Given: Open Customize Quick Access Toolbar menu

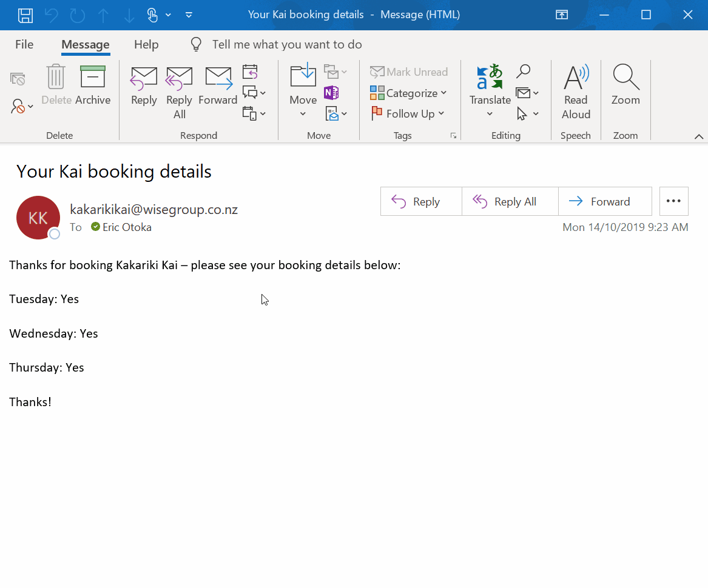Looking at the screenshot, I should coord(189,15).
